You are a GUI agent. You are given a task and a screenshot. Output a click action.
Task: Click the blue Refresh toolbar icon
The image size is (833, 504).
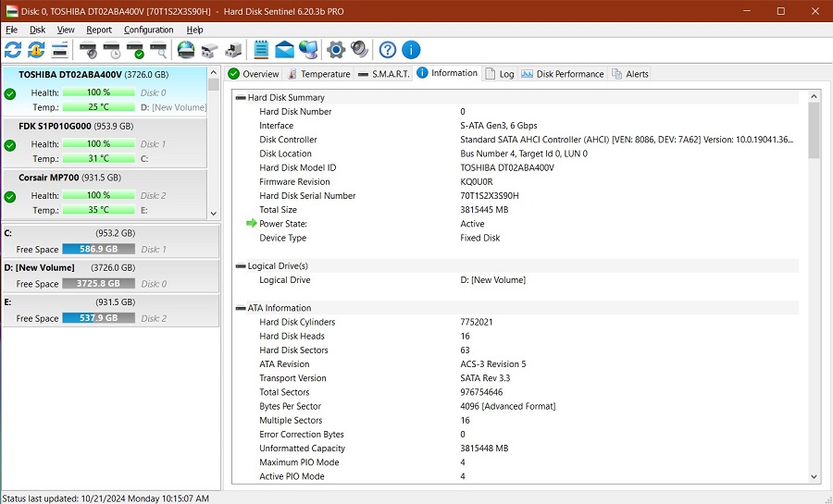point(13,50)
